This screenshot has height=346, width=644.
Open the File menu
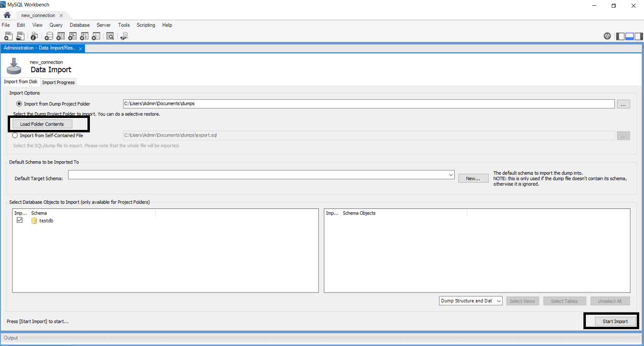[6, 25]
